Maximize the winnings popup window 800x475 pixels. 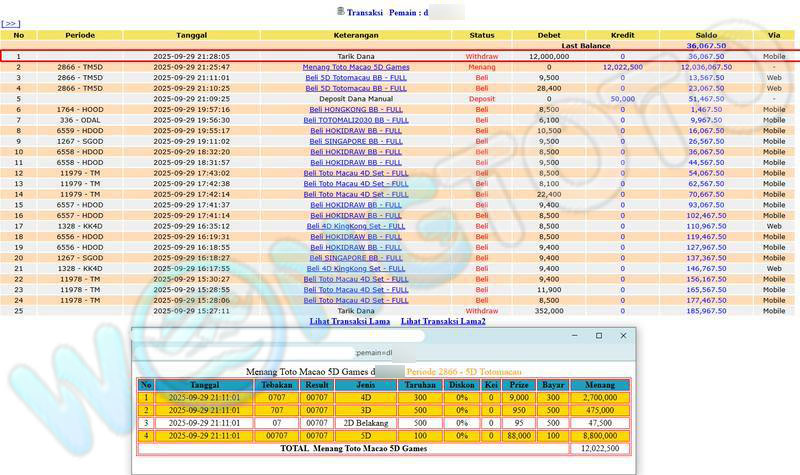(599, 336)
